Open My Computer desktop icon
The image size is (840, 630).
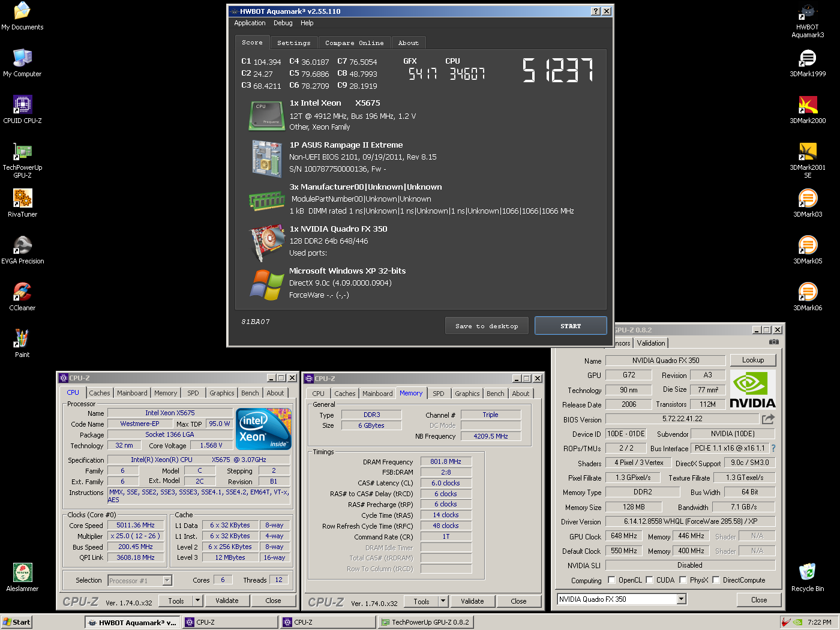point(22,63)
